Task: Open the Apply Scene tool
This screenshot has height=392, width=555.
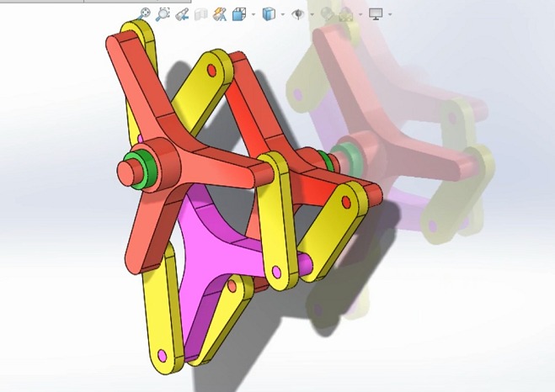Action: (346, 14)
